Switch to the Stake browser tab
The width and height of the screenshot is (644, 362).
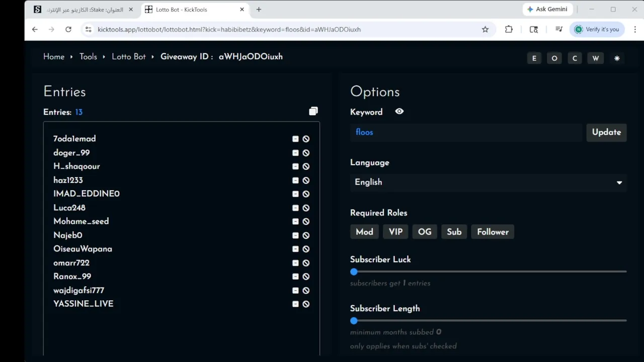point(84,10)
